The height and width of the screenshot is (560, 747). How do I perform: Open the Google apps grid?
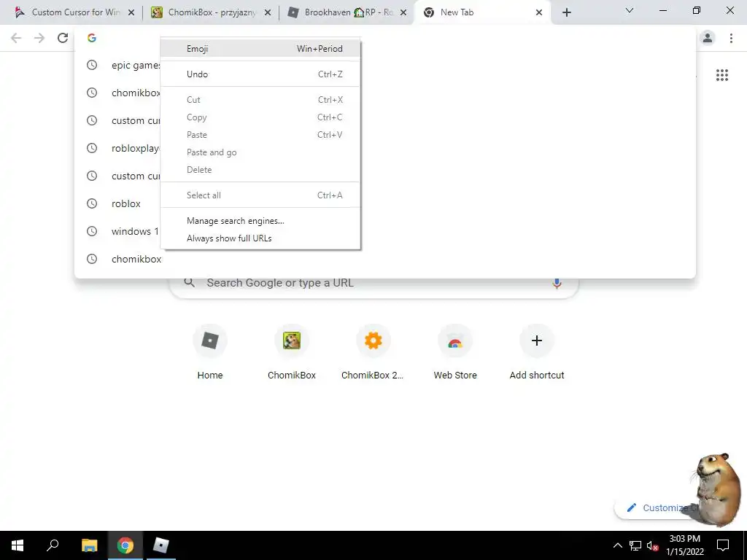pos(721,75)
